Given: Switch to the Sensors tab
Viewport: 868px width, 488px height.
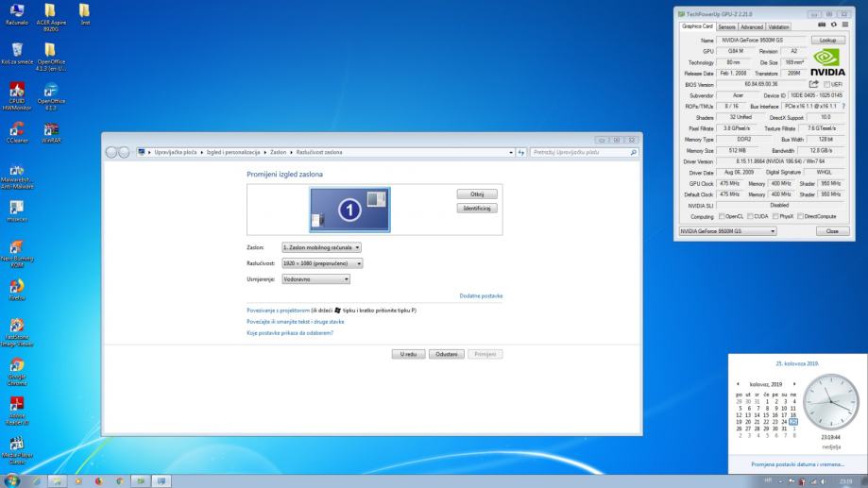Looking at the screenshot, I should tap(727, 26).
